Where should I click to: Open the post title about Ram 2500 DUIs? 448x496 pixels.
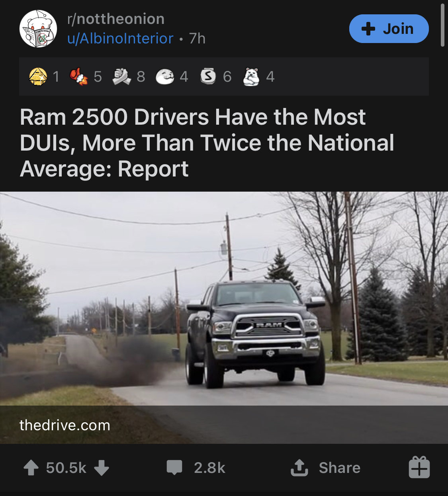pos(207,143)
